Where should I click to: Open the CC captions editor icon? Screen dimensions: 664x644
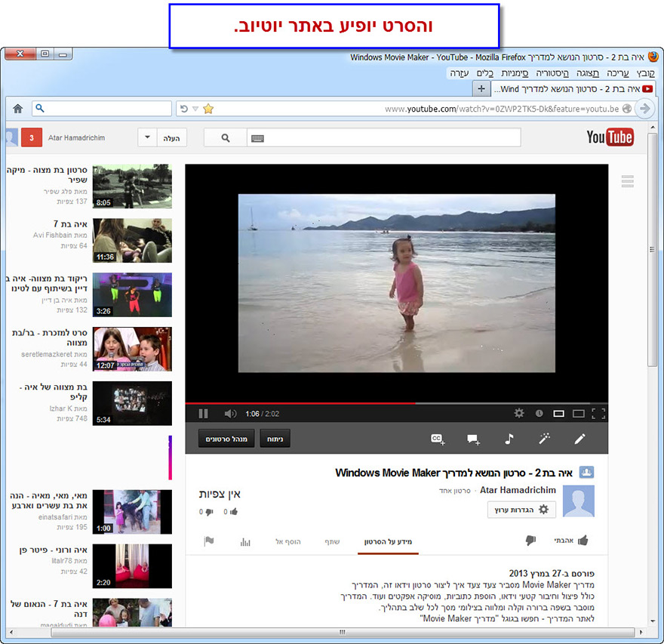pyautogui.click(x=438, y=439)
